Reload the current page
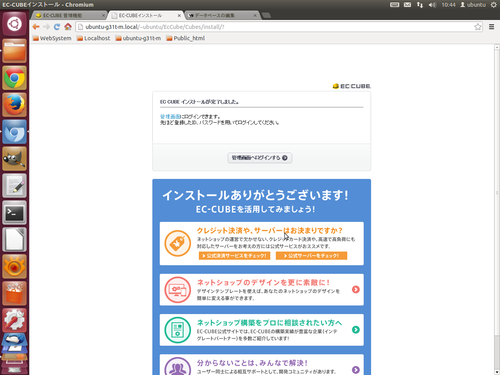Viewport: 500px width, 375px height. [57, 27]
